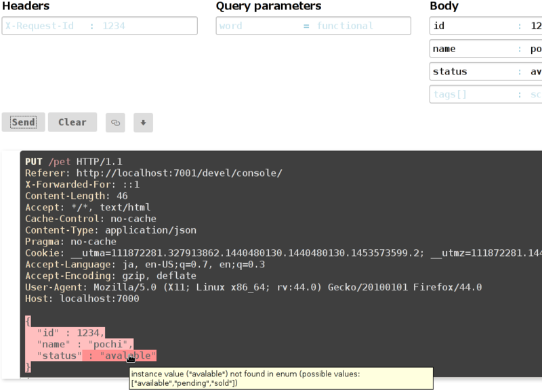Click the /pet request path

pos(60,162)
